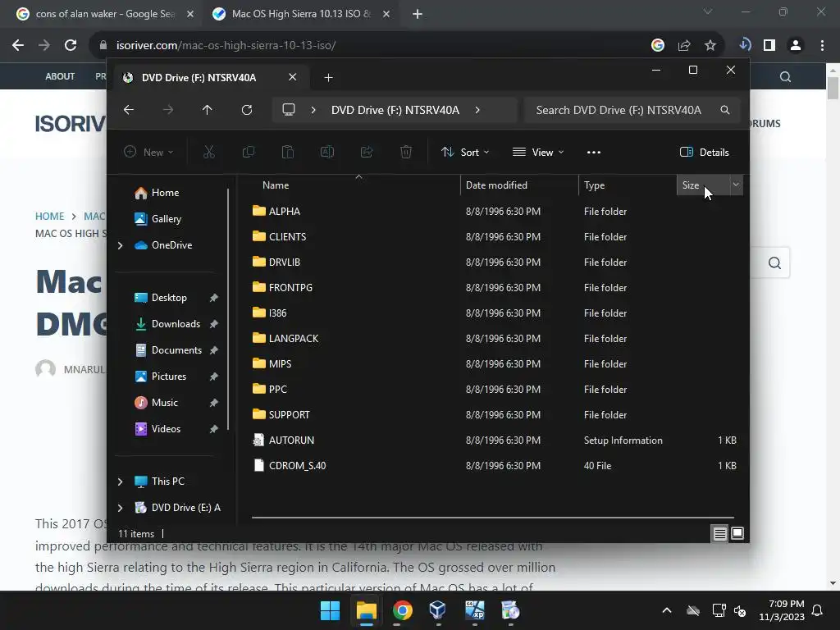
Task: Click the Paste clipboard icon
Action: coord(288,152)
